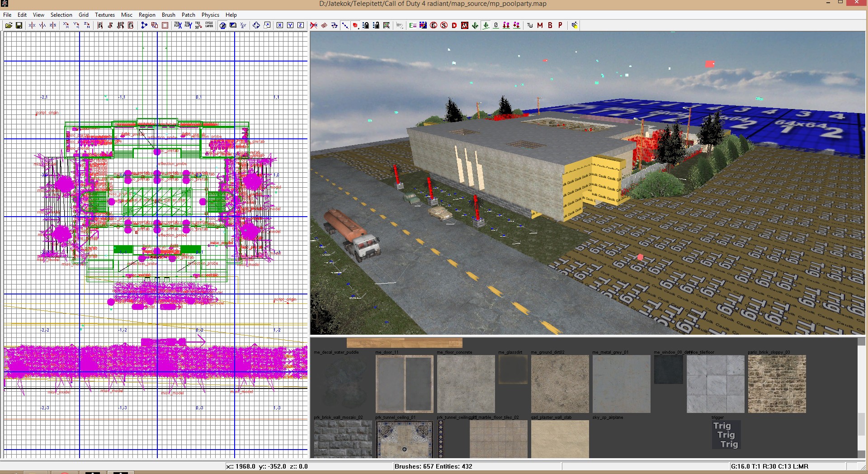This screenshot has width=868, height=474.
Task: Select the qad_plaster_wall_slab texture thumbnail
Action: pos(560,439)
